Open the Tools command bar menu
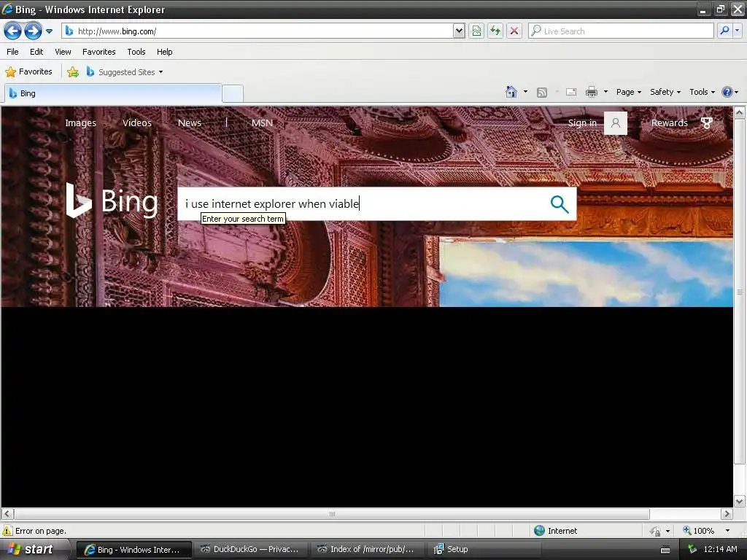747x560 pixels. click(702, 92)
